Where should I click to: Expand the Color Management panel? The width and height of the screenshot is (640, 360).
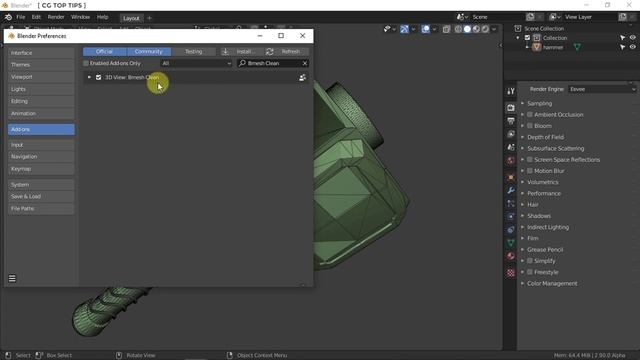click(x=552, y=283)
